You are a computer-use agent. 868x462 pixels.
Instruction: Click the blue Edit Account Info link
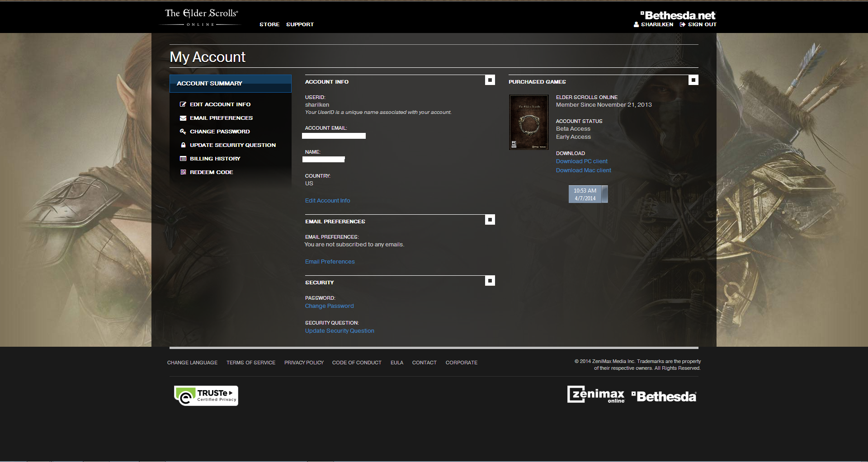pyautogui.click(x=328, y=201)
